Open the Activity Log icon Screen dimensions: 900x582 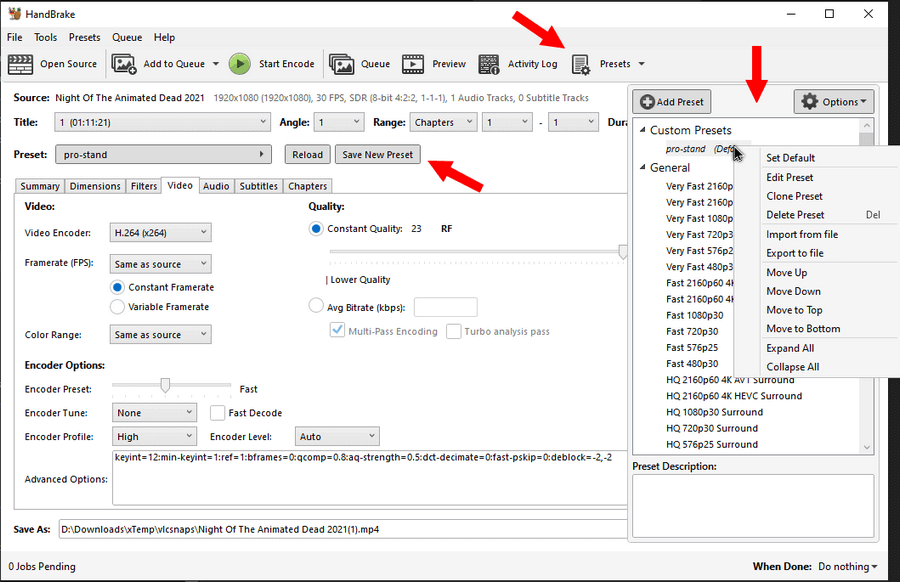(x=489, y=64)
